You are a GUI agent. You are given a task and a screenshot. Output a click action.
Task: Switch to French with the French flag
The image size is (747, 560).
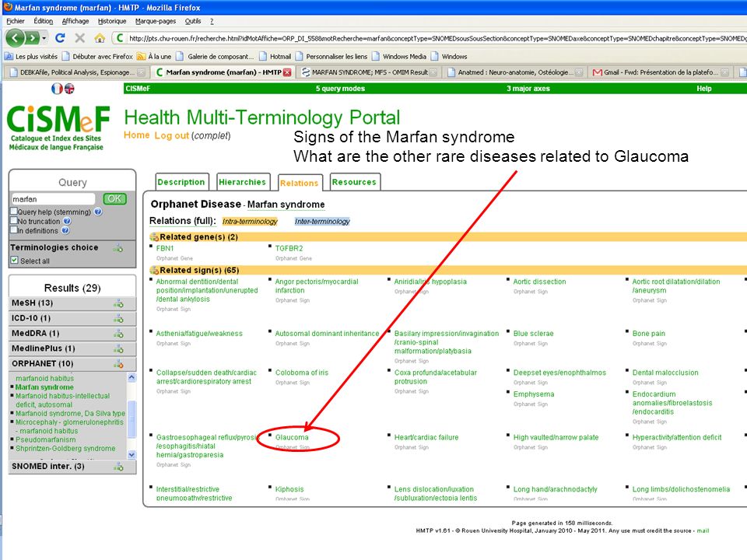(x=57, y=89)
